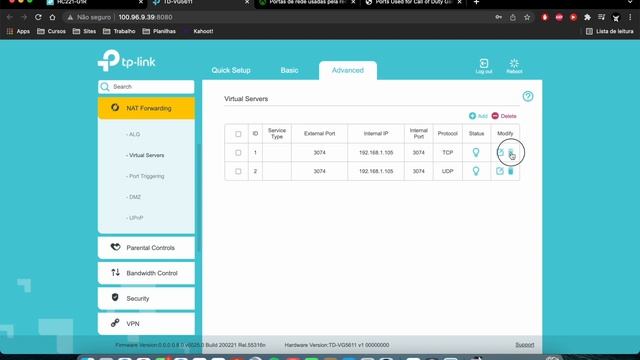Click Internal IP 192.168.1.105 in TCP row
Viewport: 640px width, 360px height.
376,152
